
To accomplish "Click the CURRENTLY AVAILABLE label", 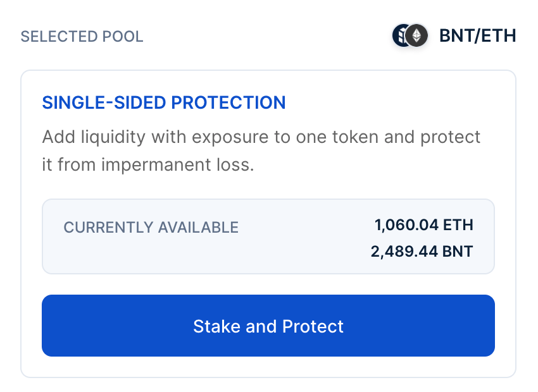I will [151, 227].
